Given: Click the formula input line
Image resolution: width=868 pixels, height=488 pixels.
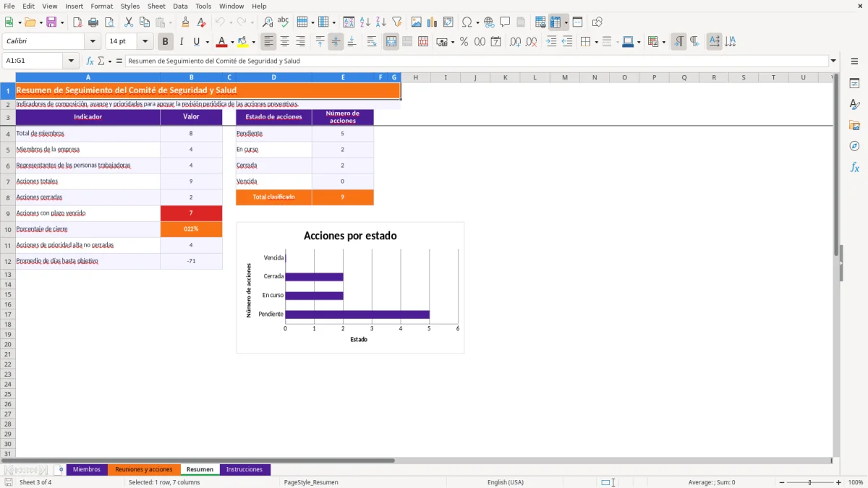Looking at the screenshot, I should (477, 61).
